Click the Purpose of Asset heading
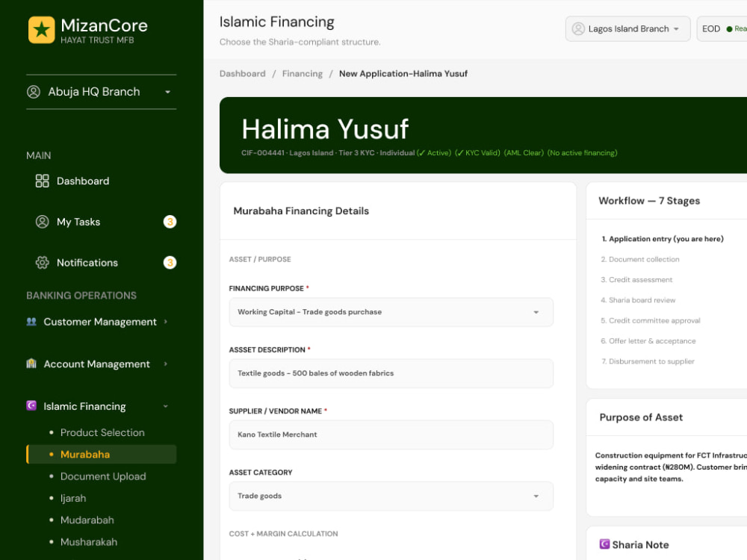The width and height of the screenshot is (747, 560). coord(641,417)
